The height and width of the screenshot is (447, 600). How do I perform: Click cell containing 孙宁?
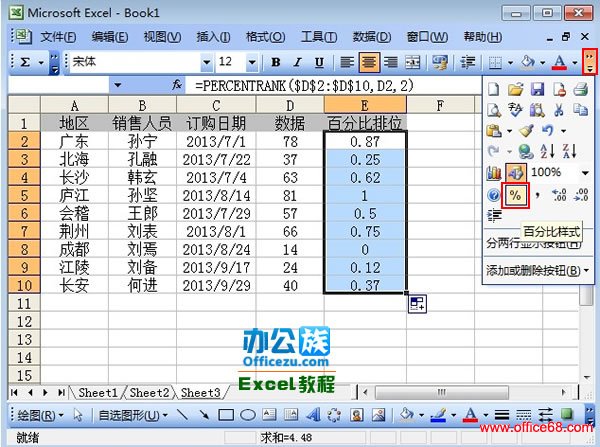click(142, 142)
